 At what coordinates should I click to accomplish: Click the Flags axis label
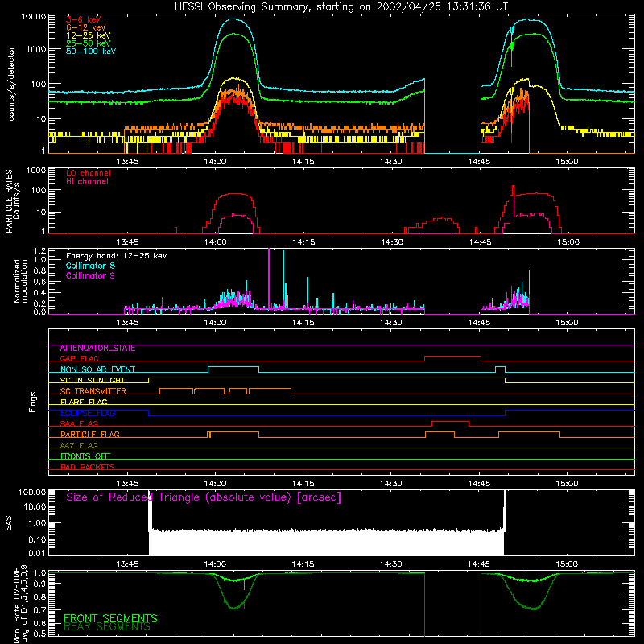[32, 402]
